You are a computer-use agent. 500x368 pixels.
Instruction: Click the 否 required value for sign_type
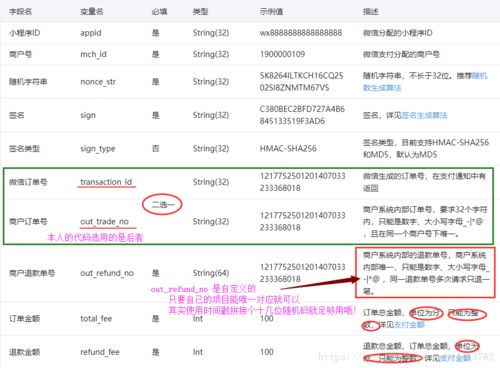155,149
